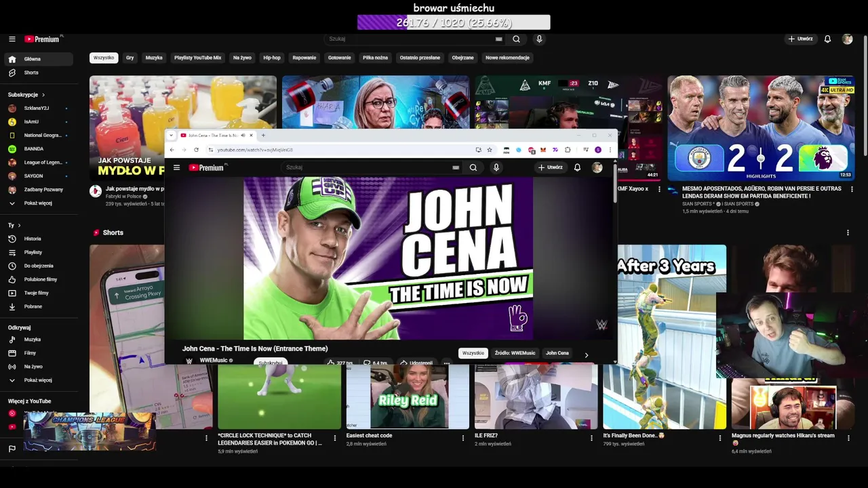Expand Pokaż więcej under Odkrywaj
Image resolution: width=868 pixels, height=488 pixels.
39,380
